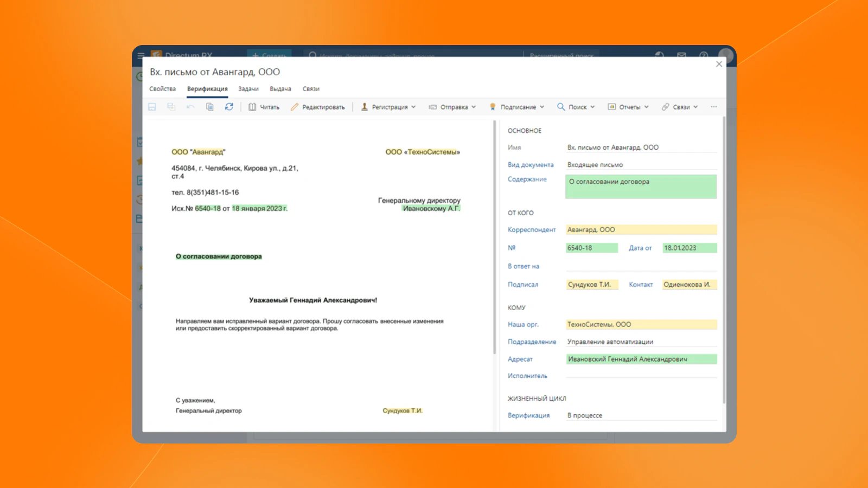
Task: Click highlighted date 18 января 2023 г.
Action: [259, 209]
